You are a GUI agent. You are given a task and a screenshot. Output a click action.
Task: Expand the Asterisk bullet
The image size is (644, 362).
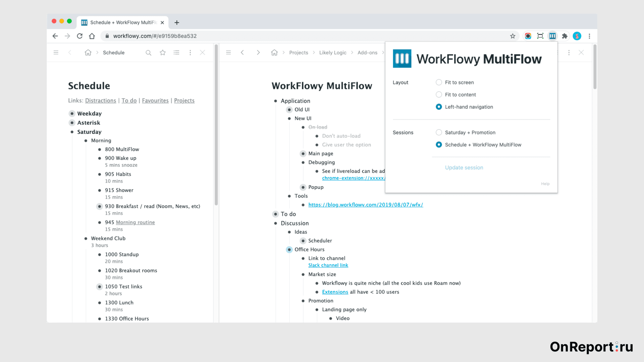(x=72, y=123)
